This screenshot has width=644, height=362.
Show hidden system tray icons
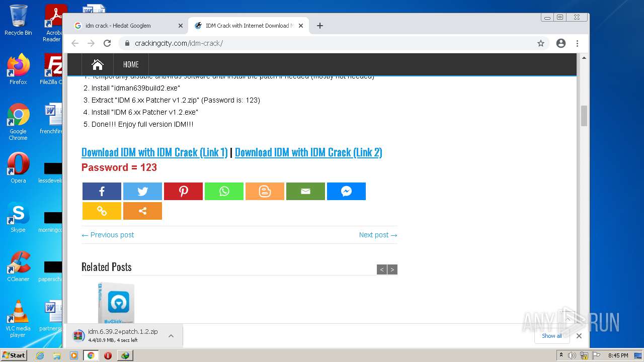[561, 355]
